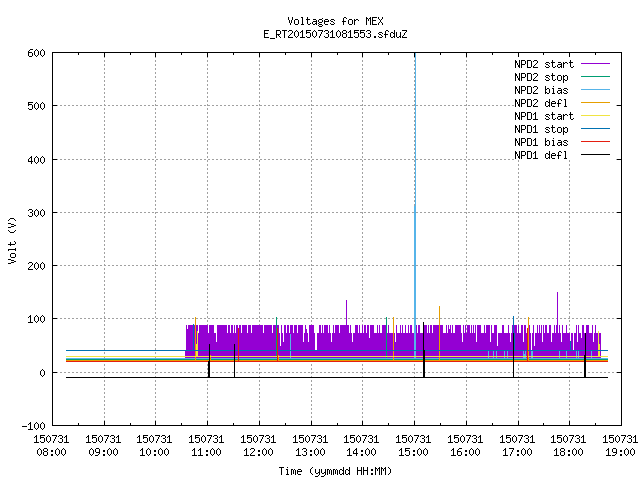Click the y-axis tick value 100

pyautogui.click(x=36, y=319)
